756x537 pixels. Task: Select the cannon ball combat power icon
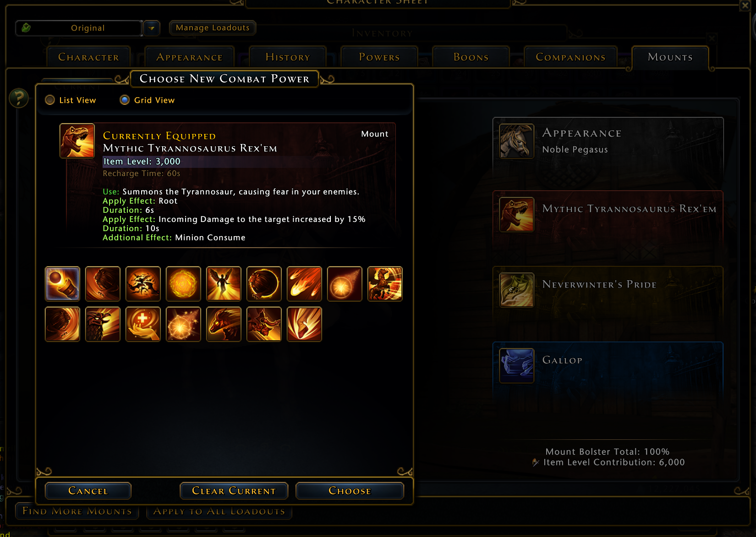pos(62,284)
